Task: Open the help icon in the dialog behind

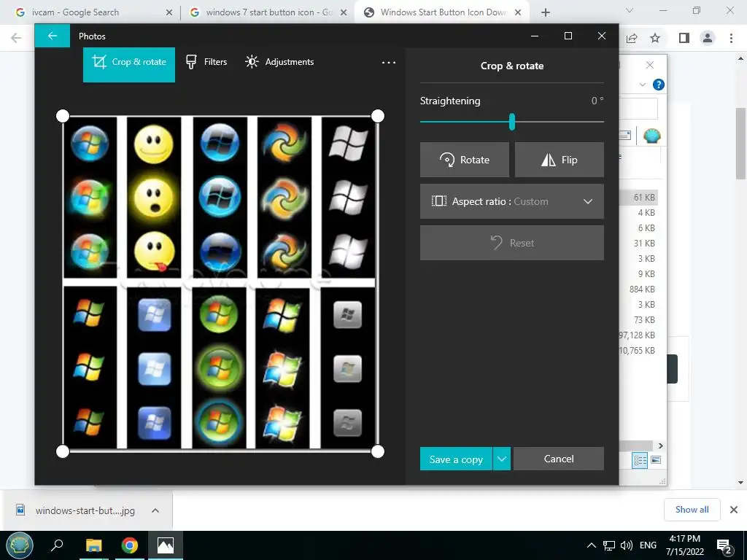Action: click(x=659, y=85)
